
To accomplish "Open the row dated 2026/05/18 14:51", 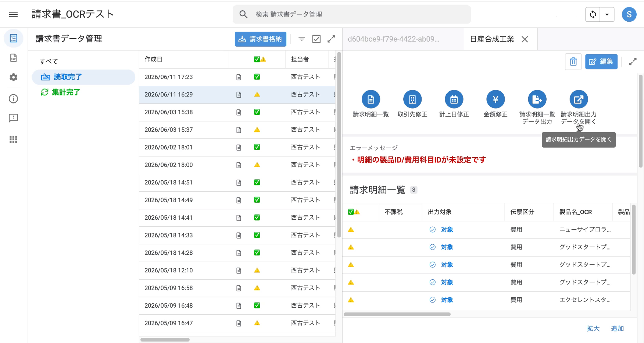I will pos(237,183).
